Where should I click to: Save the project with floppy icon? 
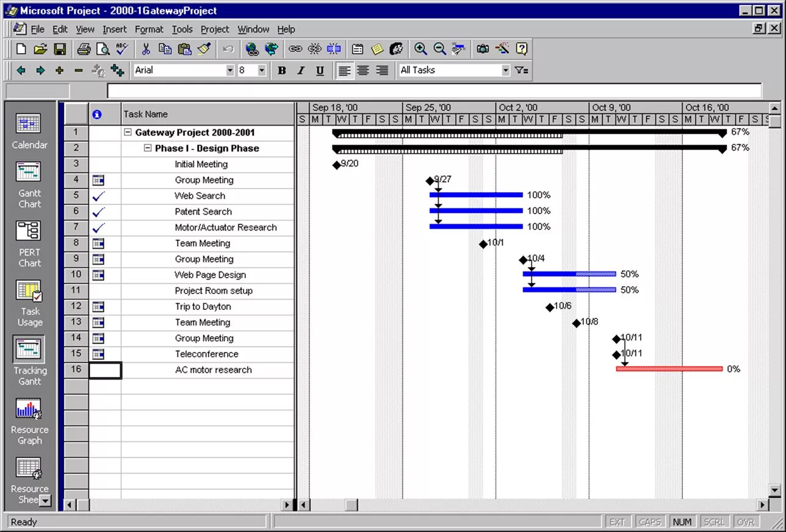coord(60,49)
